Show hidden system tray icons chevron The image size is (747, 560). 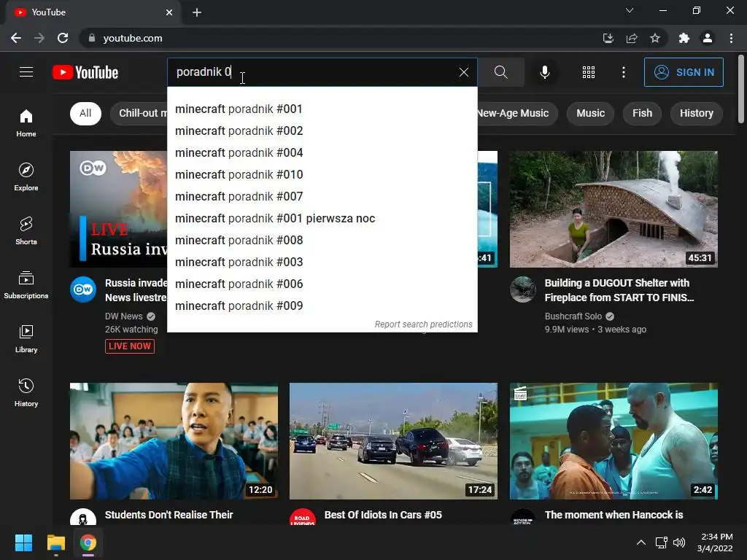641,542
